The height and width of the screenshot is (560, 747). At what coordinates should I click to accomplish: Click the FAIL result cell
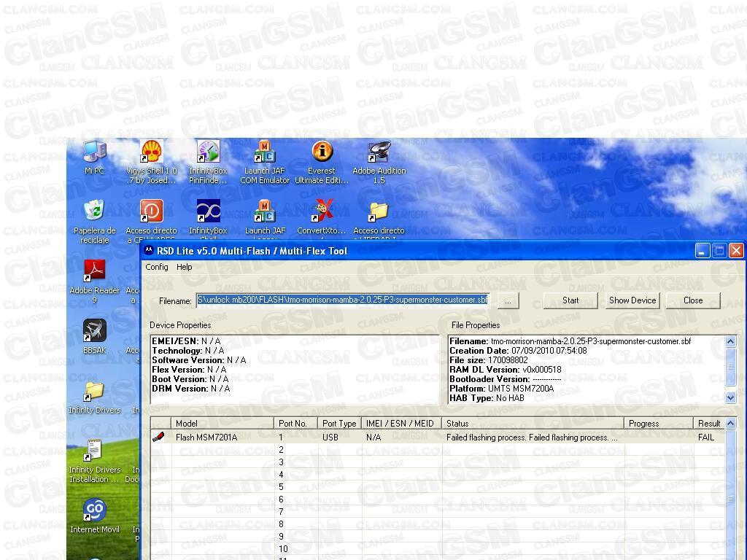click(x=706, y=437)
